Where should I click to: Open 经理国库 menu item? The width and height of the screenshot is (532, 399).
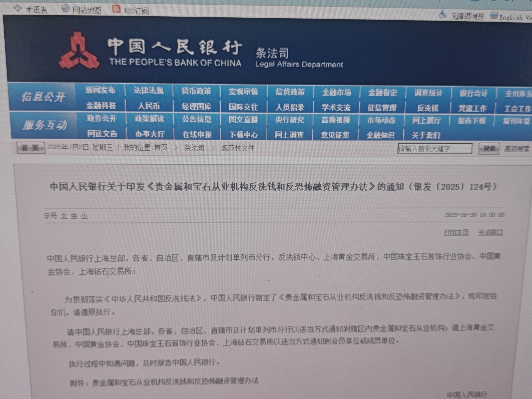197,107
